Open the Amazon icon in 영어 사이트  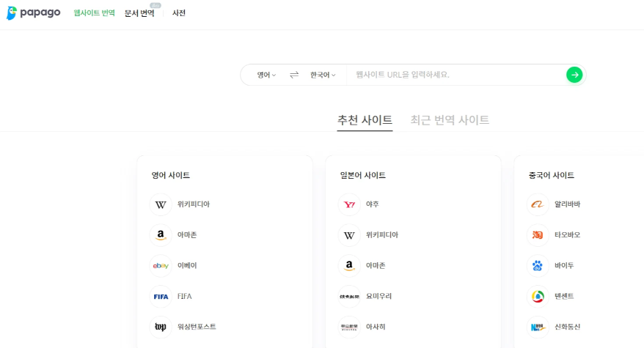pyautogui.click(x=161, y=234)
